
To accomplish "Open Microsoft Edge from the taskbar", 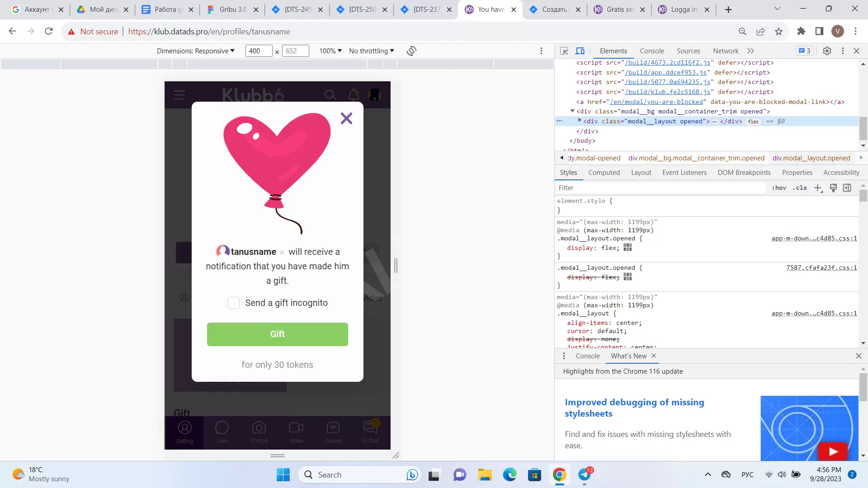I will click(x=509, y=475).
